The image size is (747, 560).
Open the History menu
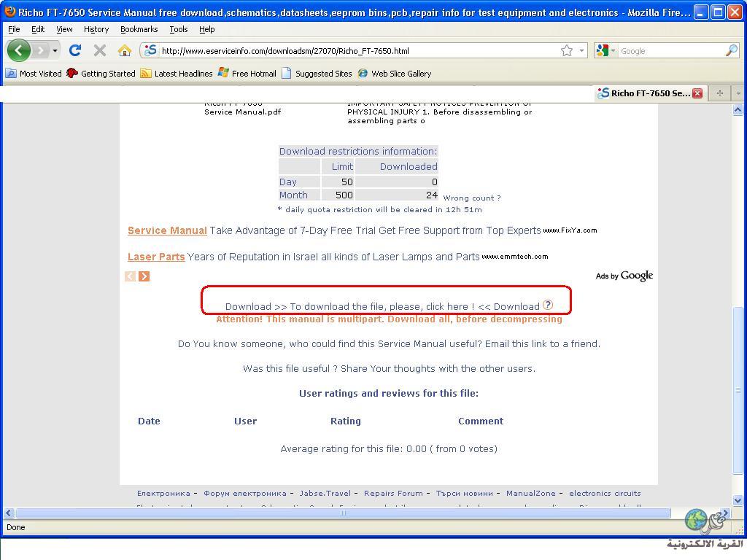96,29
